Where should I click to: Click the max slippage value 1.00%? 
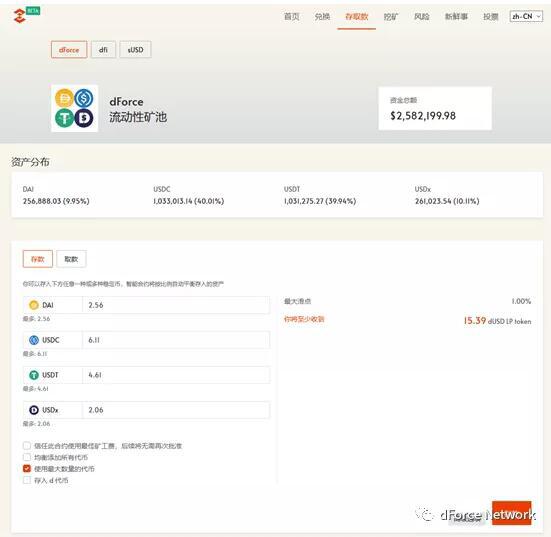521,301
